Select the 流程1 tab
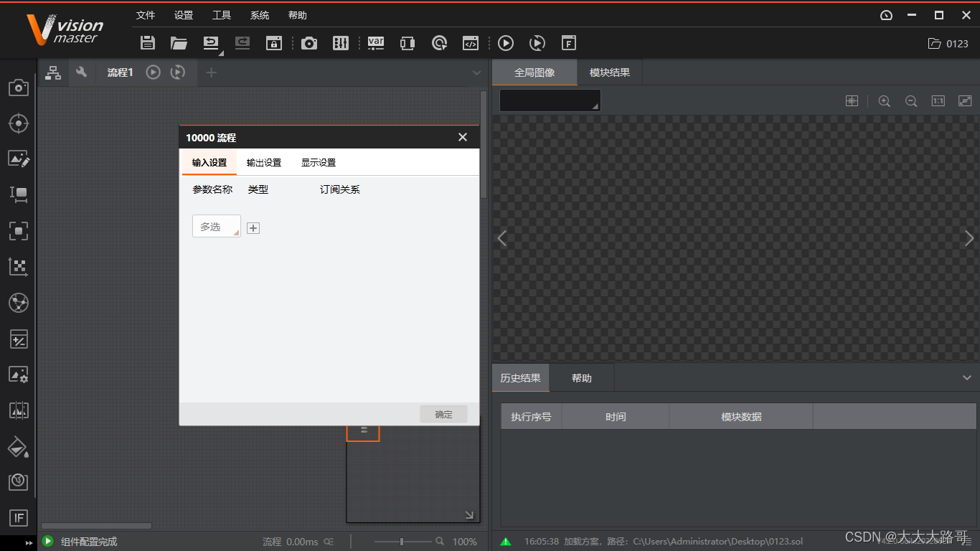The width and height of the screenshot is (980, 551). tap(120, 72)
